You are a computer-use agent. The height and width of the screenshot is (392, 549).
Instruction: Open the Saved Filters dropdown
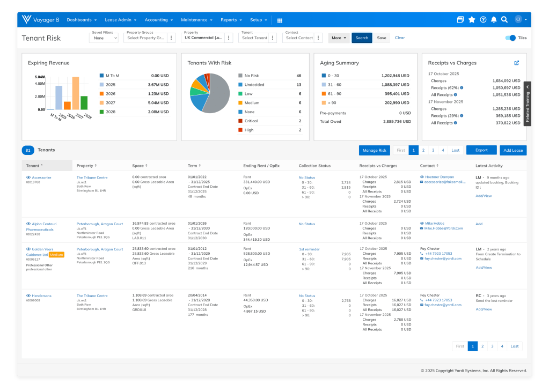pyautogui.click(x=104, y=38)
